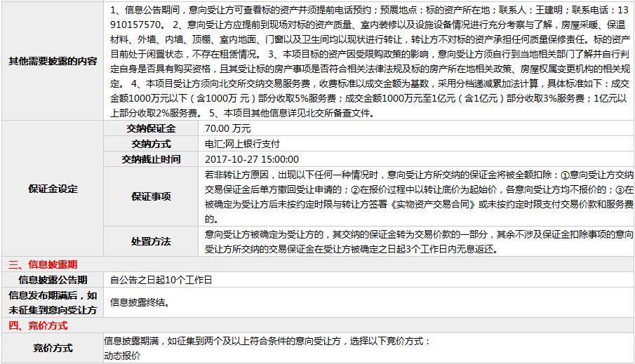The width and height of the screenshot is (635, 364).
Task: Click the 其他需要披露的内容 row header
Action: click(x=53, y=61)
